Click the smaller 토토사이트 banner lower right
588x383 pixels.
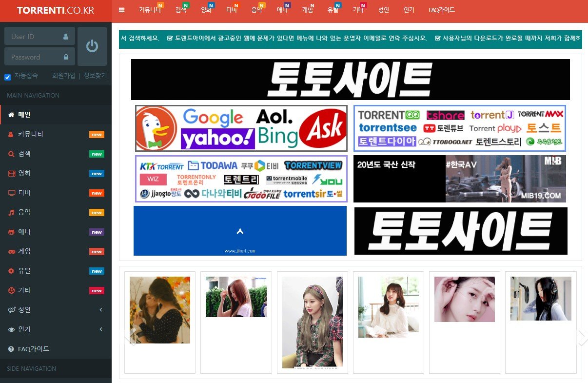click(x=461, y=231)
